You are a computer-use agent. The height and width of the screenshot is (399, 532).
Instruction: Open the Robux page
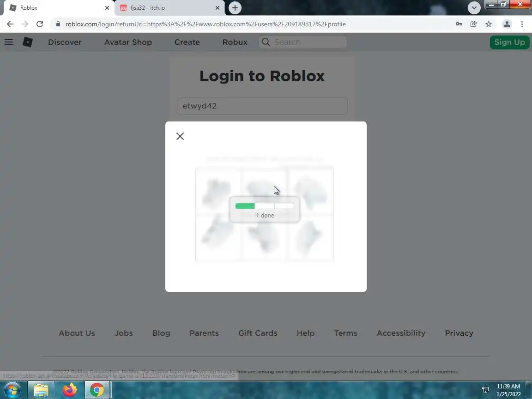pos(235,42)
